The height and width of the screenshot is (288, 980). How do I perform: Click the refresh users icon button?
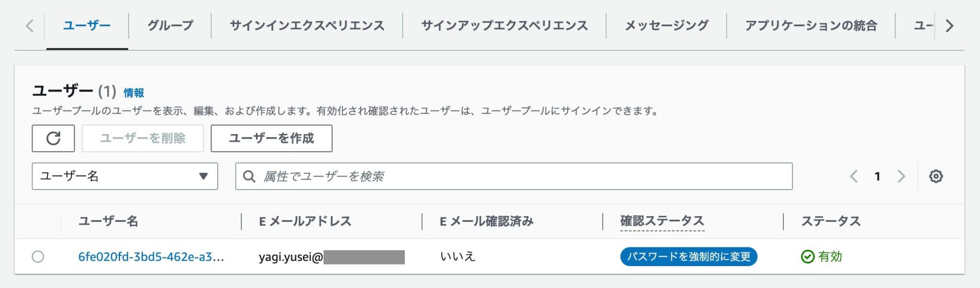pyautogui.click(x=53, y=138)
